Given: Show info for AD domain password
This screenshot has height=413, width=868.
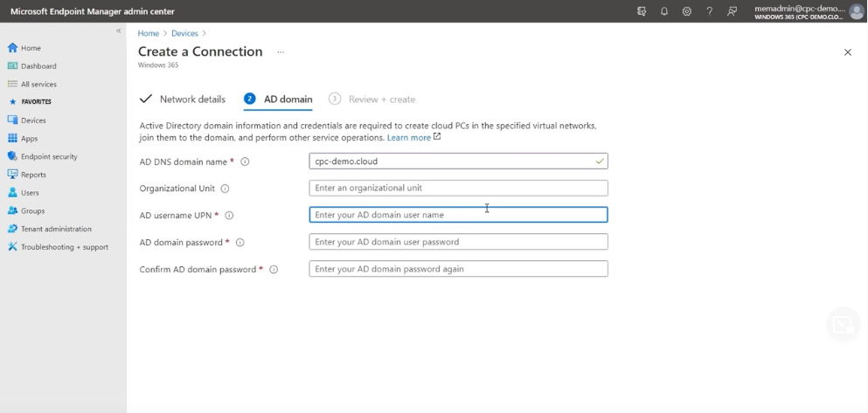Looking at the screenshot, I should coord(240,242).
